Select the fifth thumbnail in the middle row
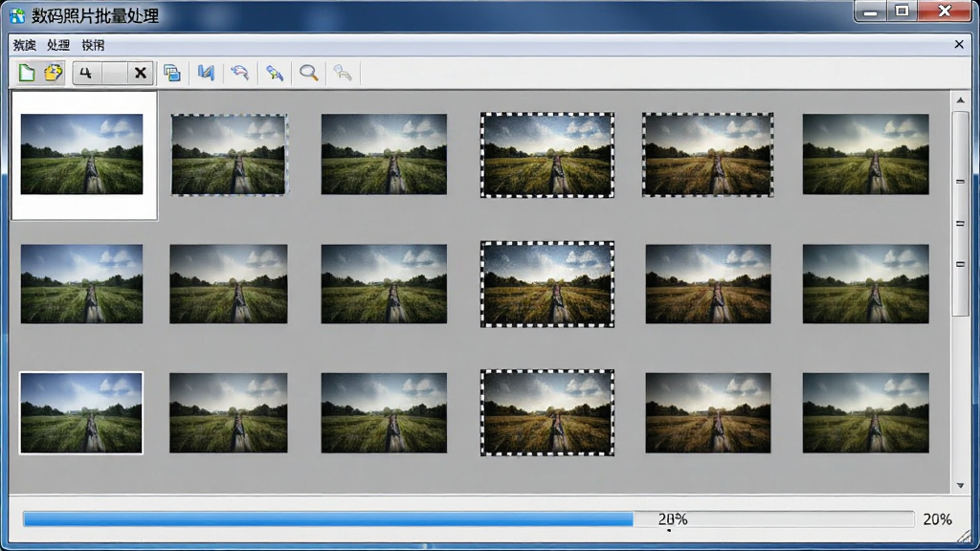980x551 pixels. 708,284
